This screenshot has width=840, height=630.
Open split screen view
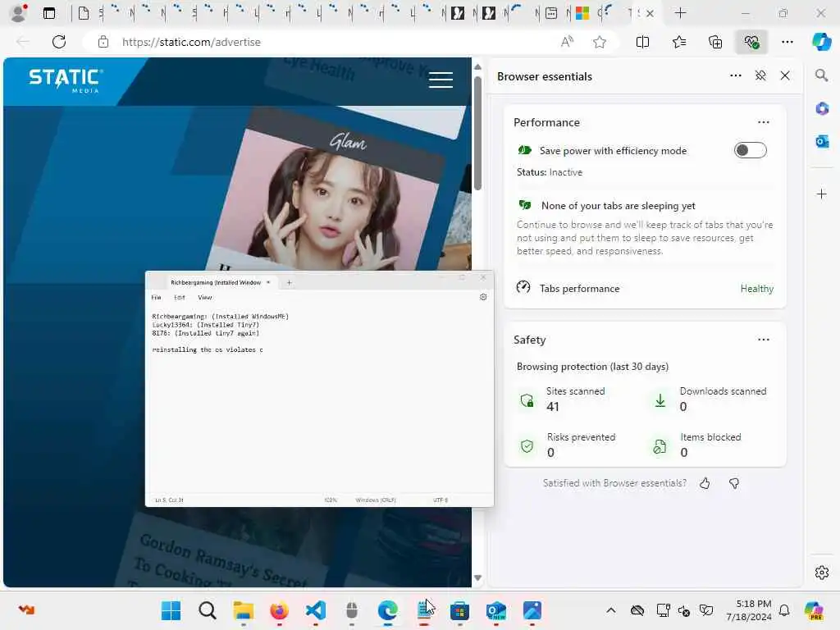coord(642,42)
